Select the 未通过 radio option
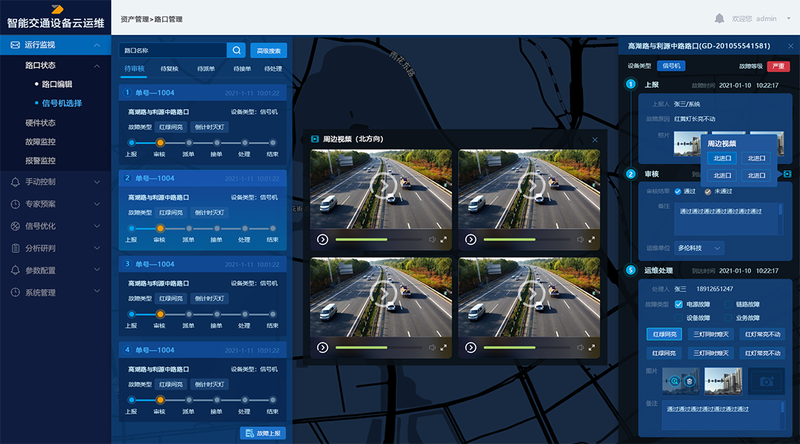The width and height of the screenshot is (800, 444). click(708, 191)
